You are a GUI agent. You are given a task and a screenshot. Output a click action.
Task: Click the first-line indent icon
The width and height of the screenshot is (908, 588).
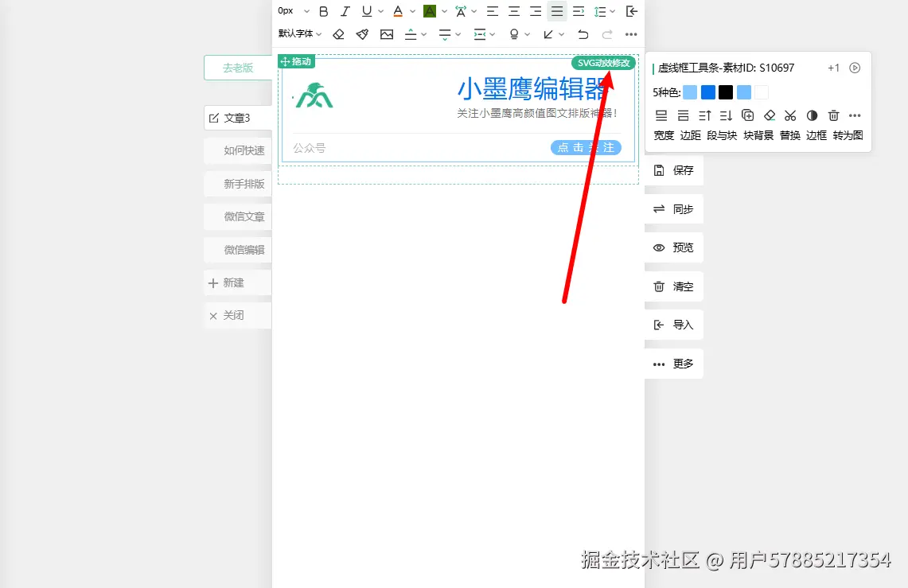(579, 11)
